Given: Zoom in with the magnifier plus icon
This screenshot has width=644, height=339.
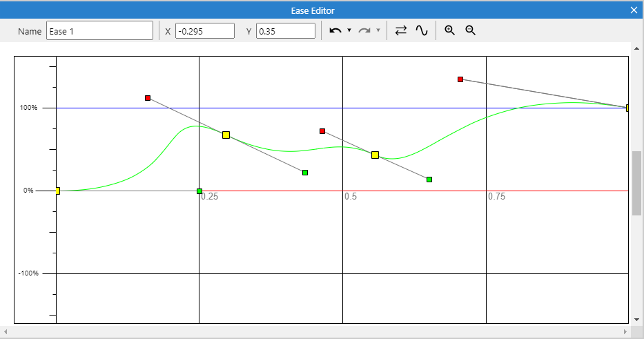Looking at the screenshot, I should 450,30.
